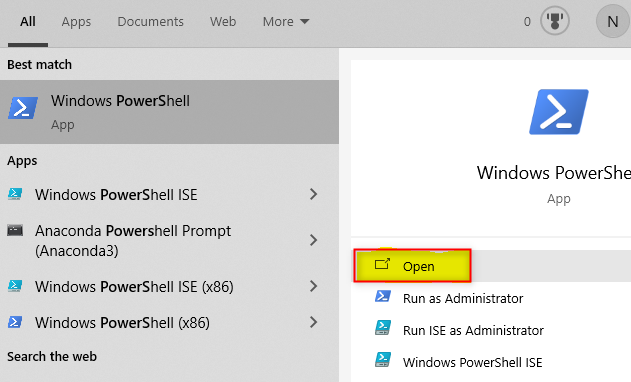Choose Run as Administrator

(463, 298)
